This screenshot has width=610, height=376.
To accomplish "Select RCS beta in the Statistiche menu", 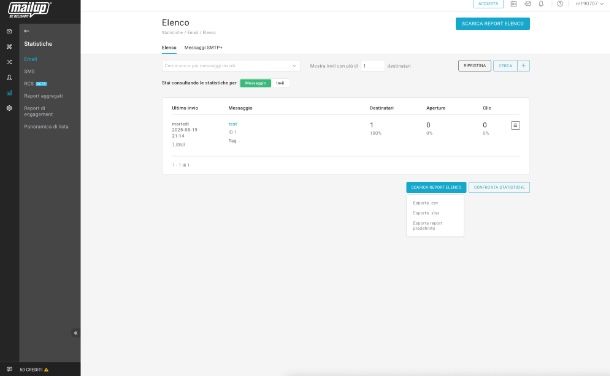I will [x=35, y=84].
